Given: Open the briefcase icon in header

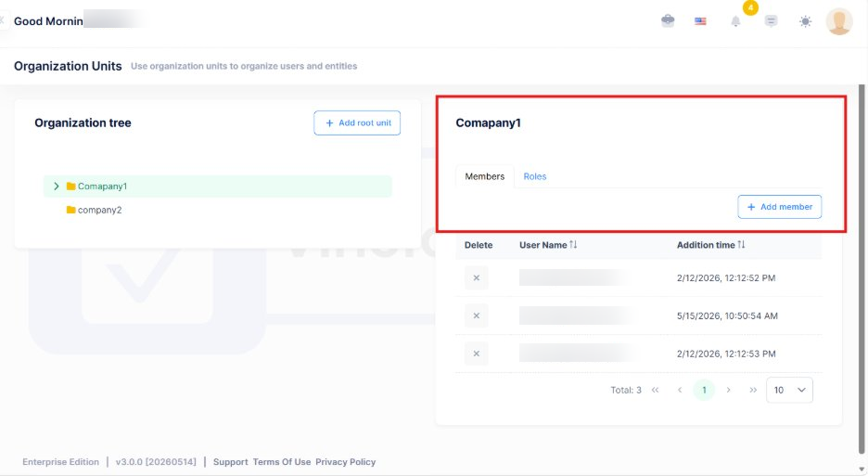Looking at the screenshot, I should click(668, 21).
